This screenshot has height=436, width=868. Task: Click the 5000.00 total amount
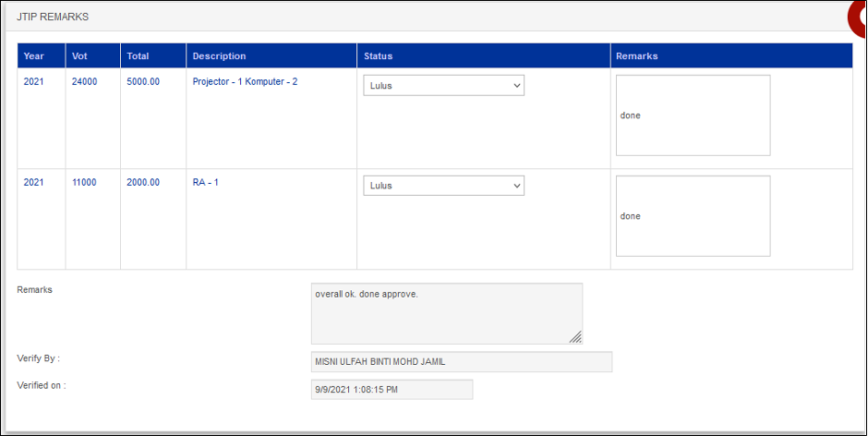143,82
